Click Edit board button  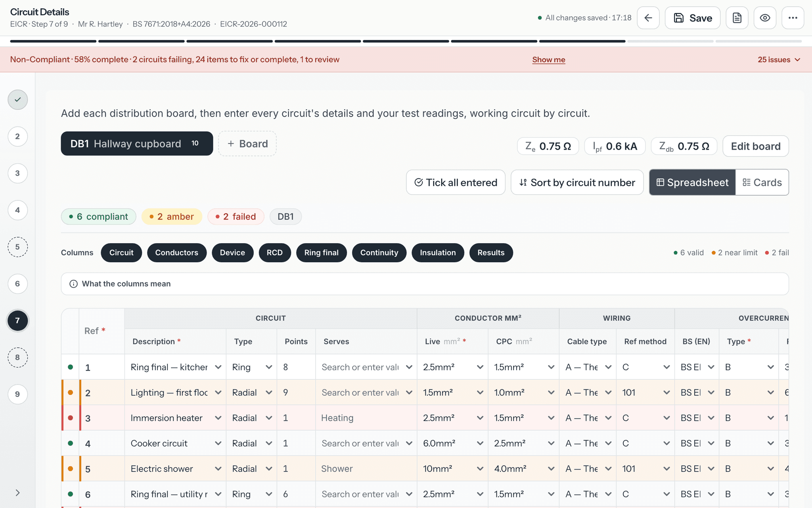756,146
